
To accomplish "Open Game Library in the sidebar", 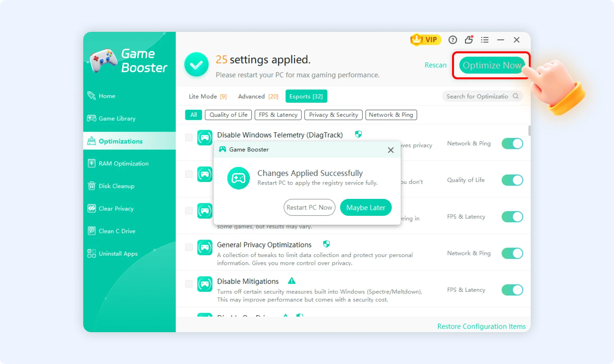I will pos(129,118).
